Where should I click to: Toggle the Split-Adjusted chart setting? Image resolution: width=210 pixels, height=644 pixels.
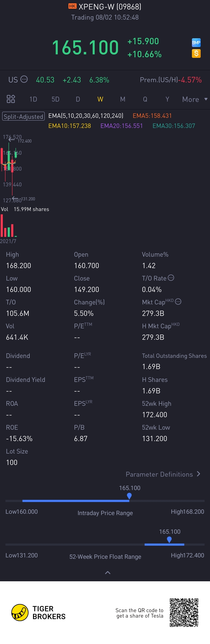(x=23, y=116)
